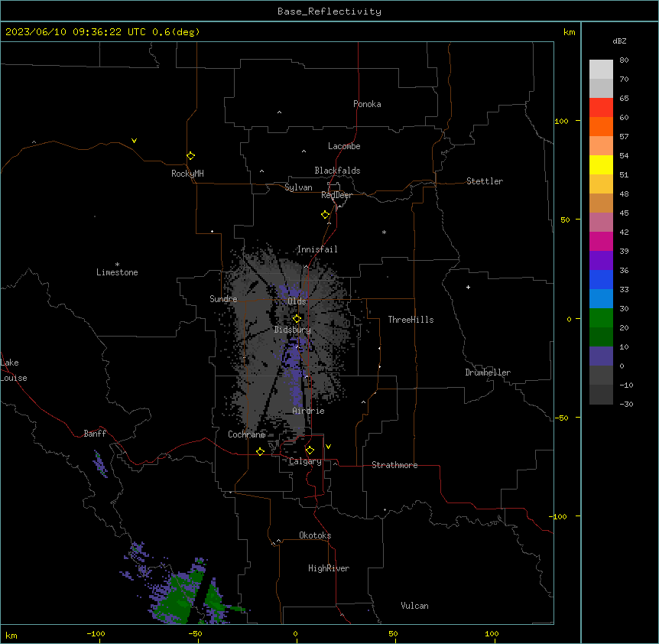Image resolution: width=659 pixels, height=644 pixels.
Task: Select the yellow diamond marker above the Calgary label
Action: coord(310,450)
